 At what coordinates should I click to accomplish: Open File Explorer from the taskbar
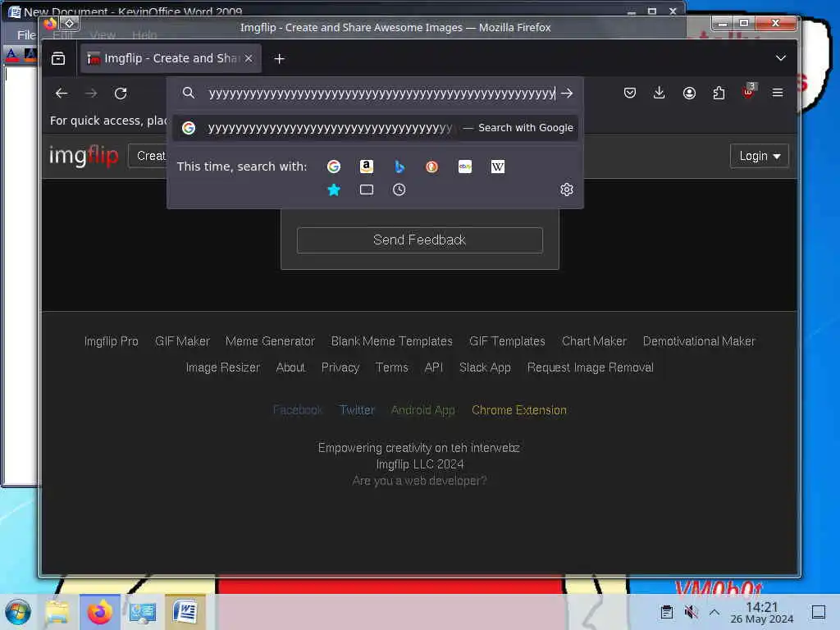57,612
